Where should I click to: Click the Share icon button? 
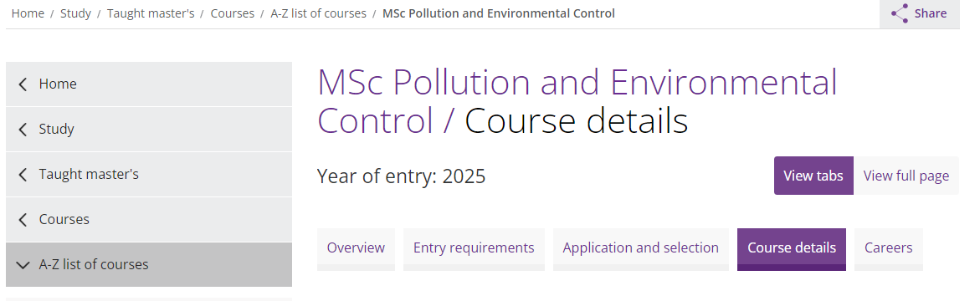pyautogui.click(x=920, y=13)
